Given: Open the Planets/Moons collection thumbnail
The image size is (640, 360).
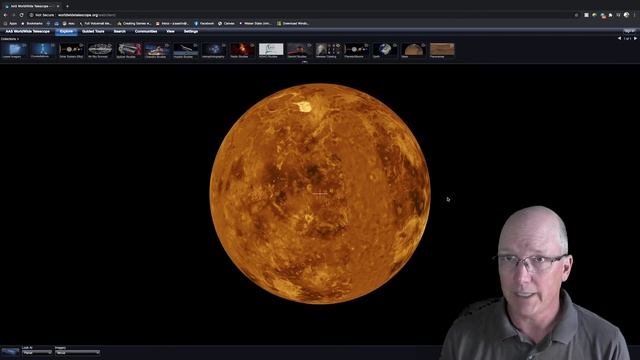Looking at the screenshot, I should (x=356, y=50).
